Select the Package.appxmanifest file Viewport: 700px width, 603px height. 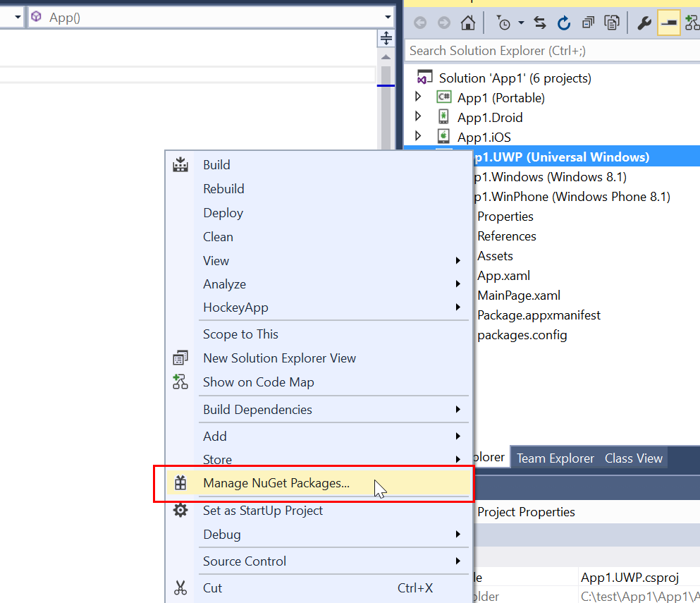point(539,315)
